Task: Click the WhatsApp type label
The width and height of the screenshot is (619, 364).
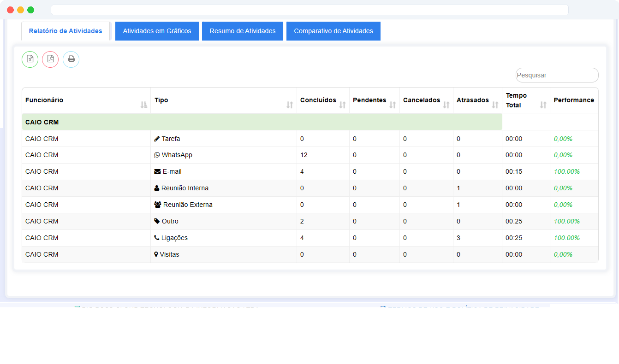Action: coord(177,155)
